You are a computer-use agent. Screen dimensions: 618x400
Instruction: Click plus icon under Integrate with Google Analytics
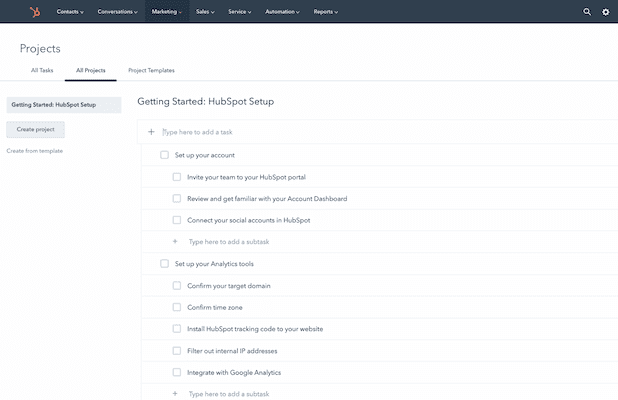[x=175, y=393]
